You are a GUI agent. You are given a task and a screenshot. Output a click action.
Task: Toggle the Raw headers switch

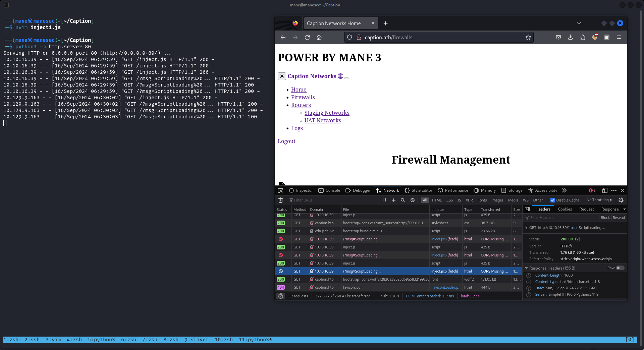point(620,268)
